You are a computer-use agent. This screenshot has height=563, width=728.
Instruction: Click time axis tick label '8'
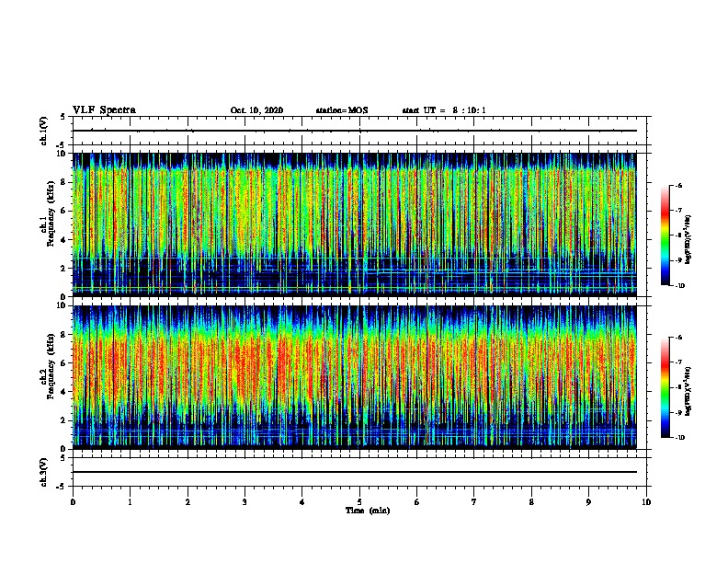pyautogui.click(x=531, y=502)
